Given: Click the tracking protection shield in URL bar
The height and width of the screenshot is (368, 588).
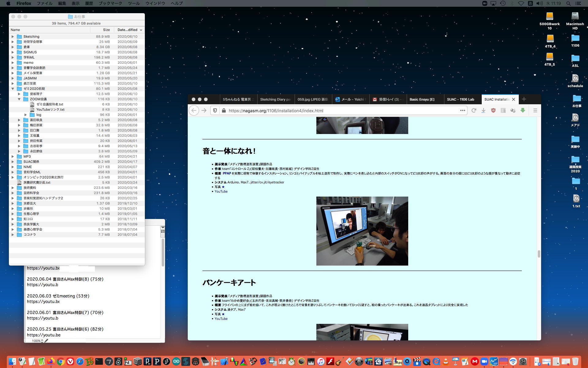Looking at the screenshot, I should coord(215,110).
